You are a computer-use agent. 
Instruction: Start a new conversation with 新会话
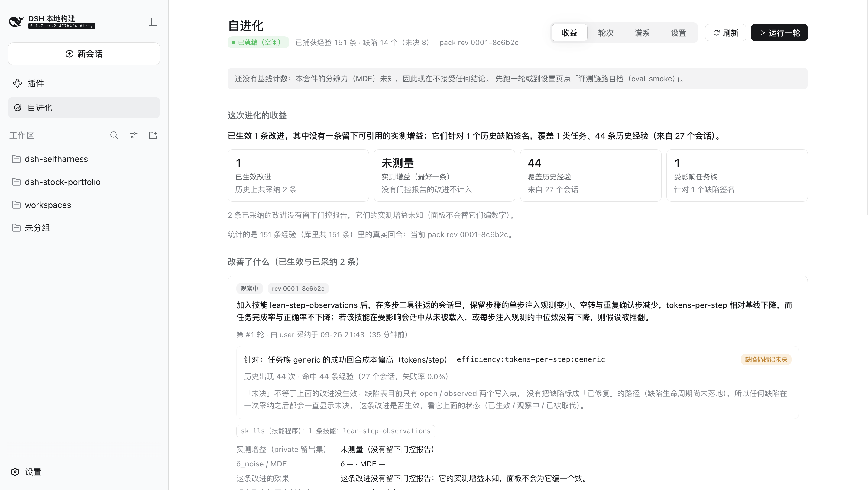(x=84, y=54)
